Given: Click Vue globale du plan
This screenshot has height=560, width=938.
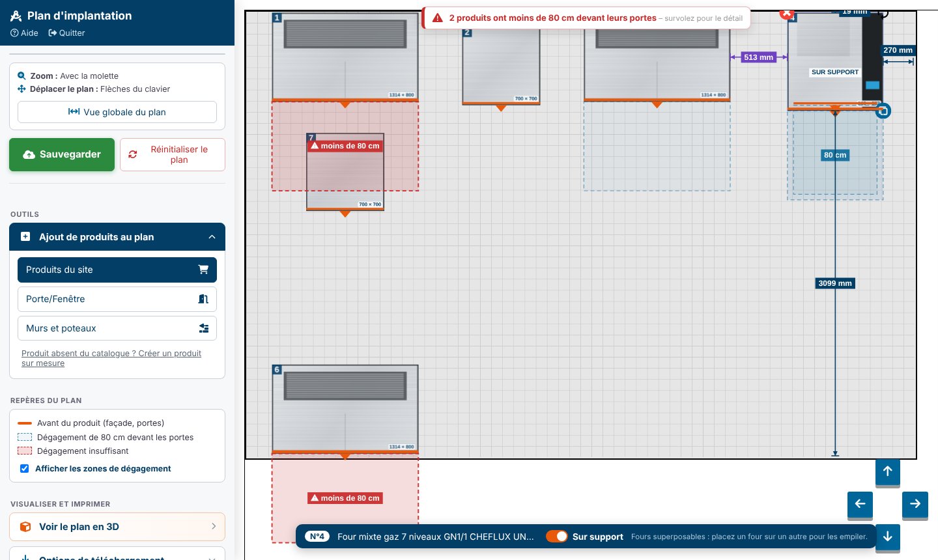Looking at the screenshot, I should coord(117,112).
